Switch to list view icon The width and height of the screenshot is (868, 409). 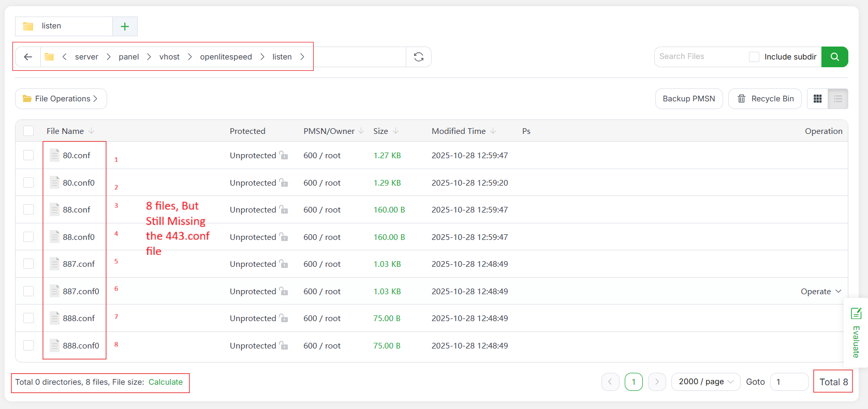(x=838, y=99)
